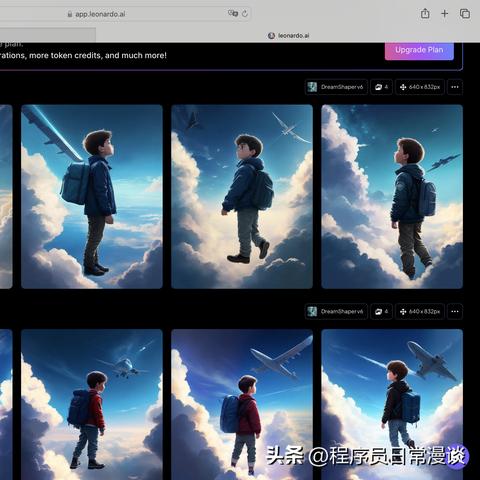This screenshot has height=480, width=480.
Task: Open three-dot menu of first generation
Action: click(455, 87)
